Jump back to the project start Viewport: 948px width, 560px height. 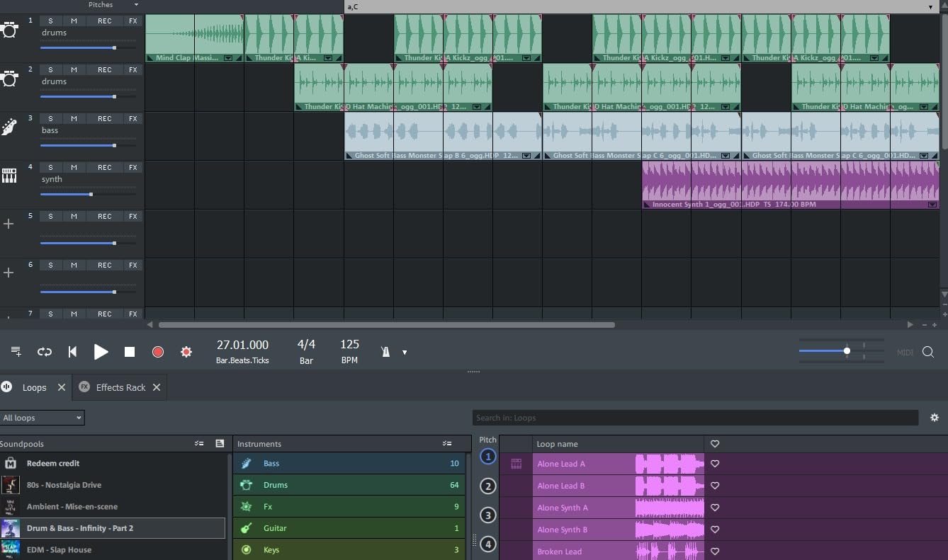coord(72,352)
